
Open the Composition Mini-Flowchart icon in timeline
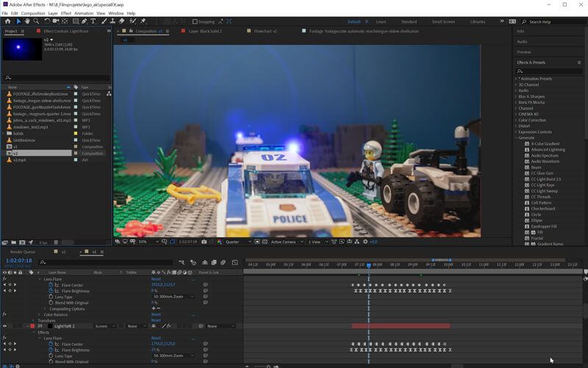point(182,263)
